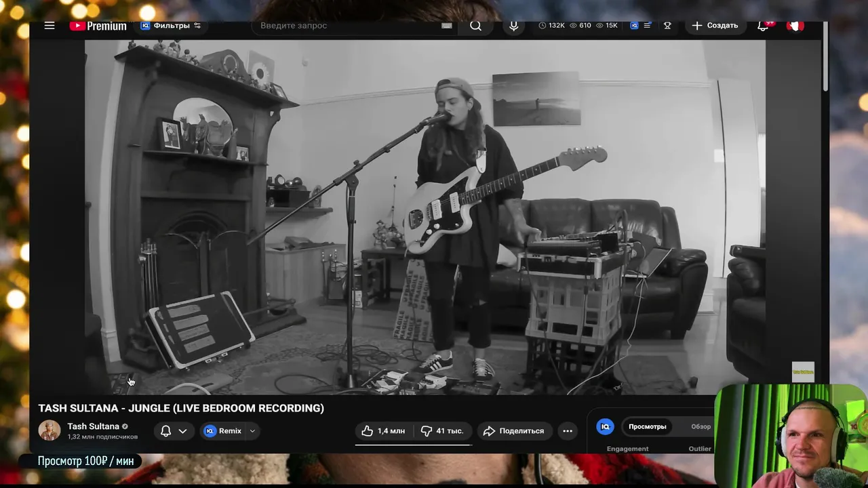Like the video with 1,4 млн

click(383, 431)
